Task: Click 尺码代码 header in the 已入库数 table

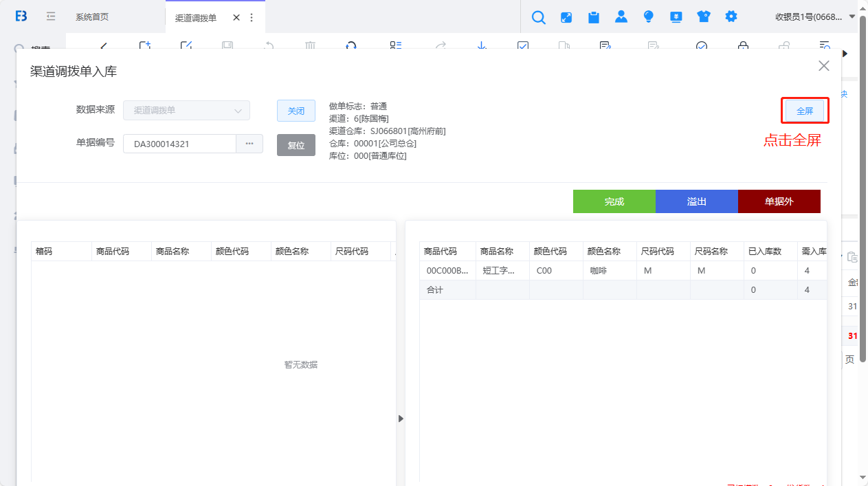Action: pyautogui.click(x=663, y=252)
